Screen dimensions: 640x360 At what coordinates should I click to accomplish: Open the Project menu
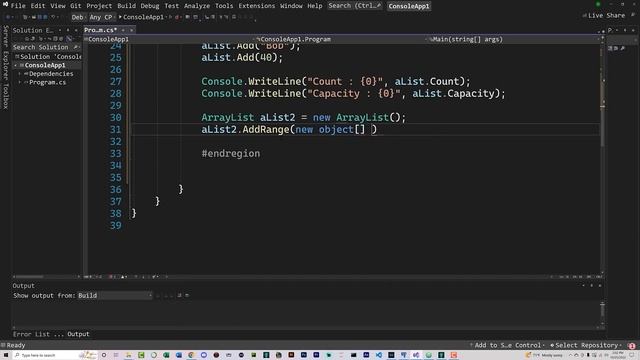click(99, 6)
